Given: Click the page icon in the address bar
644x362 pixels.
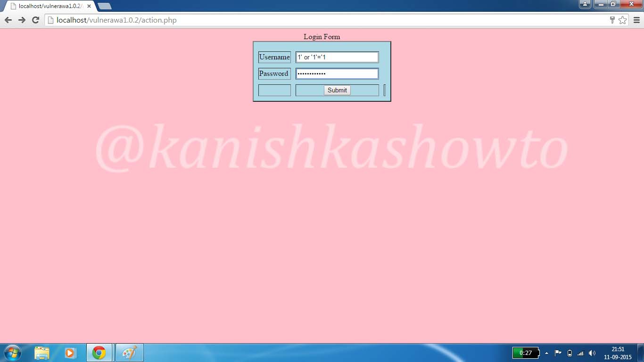Looking at the screenshot, I should point(49,20).
